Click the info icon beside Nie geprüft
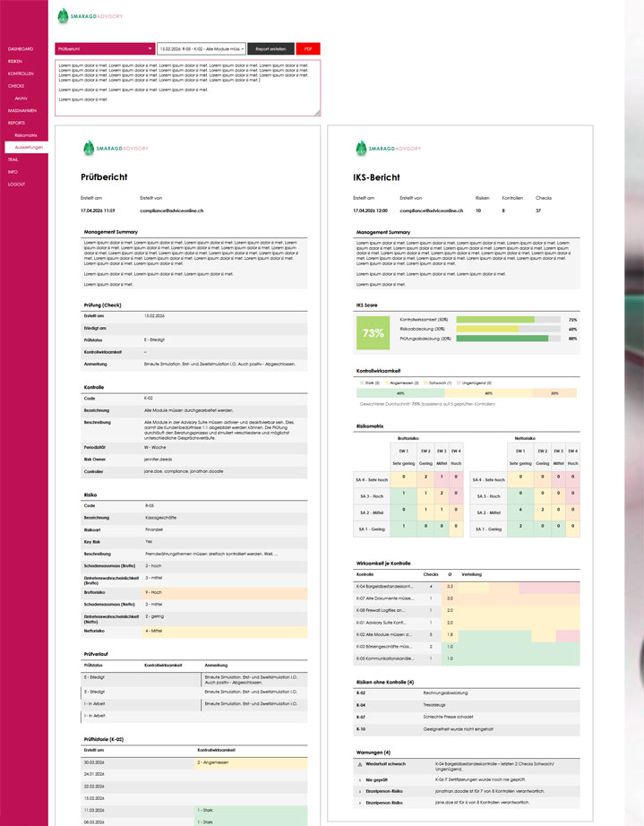 point(360,779)
